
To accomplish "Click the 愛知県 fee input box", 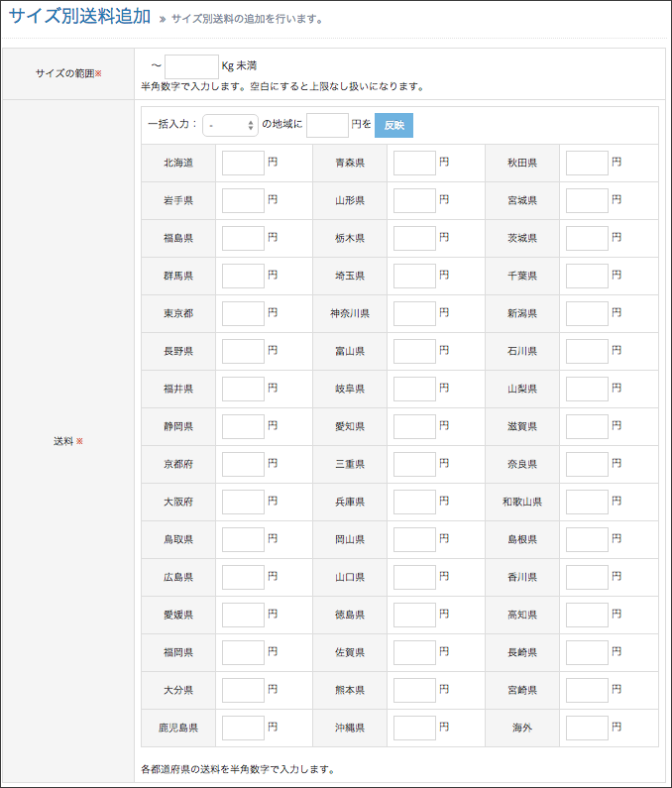I will tap(414, 426).
